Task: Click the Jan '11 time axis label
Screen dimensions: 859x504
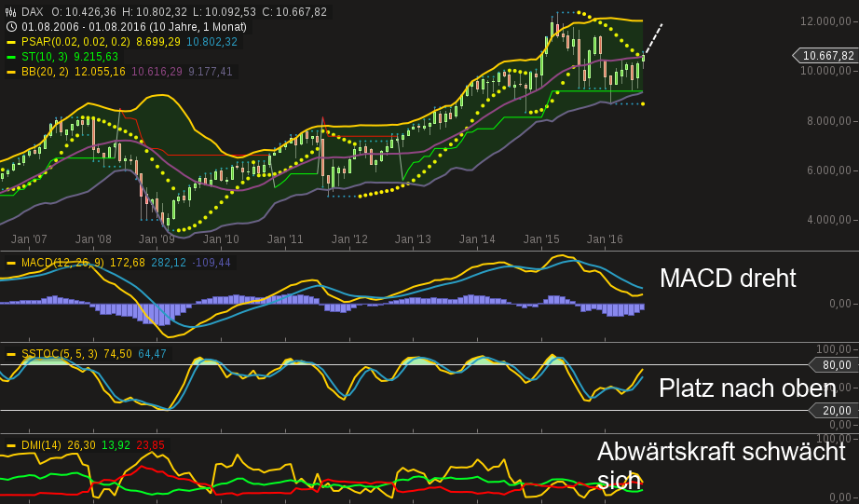Action: (285, 239)
